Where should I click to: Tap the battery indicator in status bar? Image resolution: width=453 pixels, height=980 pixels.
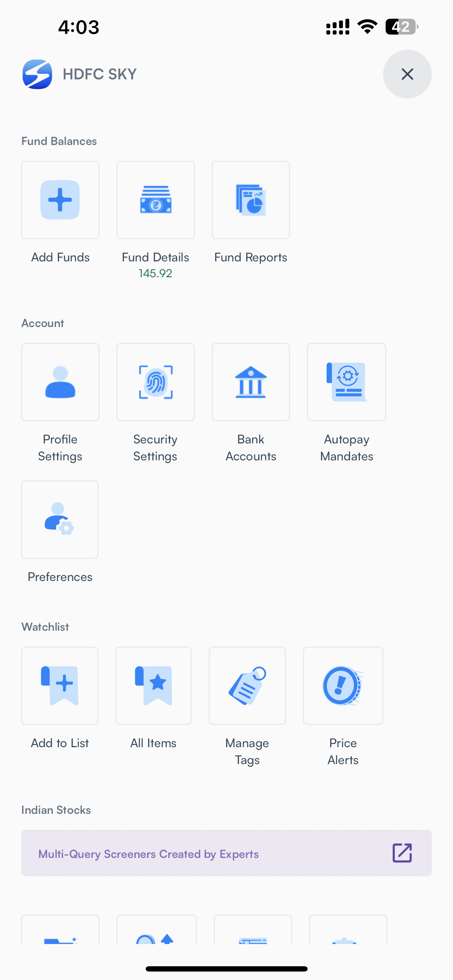click(401, 27)
